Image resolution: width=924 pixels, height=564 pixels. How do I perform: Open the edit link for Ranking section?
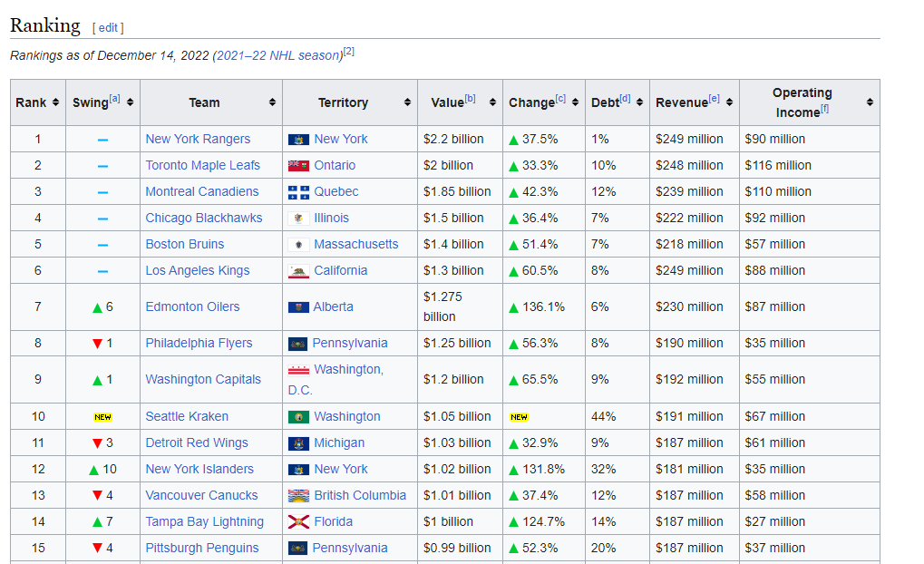(108, 28)
